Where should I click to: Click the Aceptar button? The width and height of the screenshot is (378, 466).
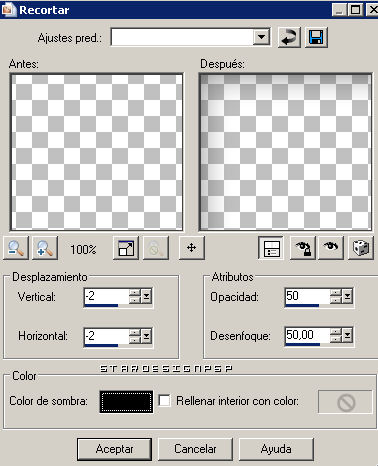(x=114, y=449)
